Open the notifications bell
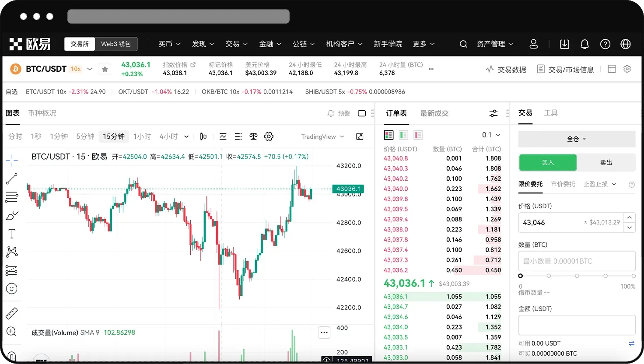 (x=584, y=44)
